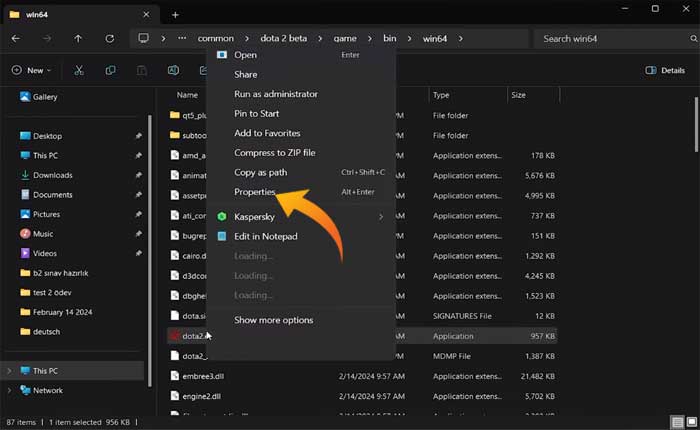Screen dimensions: 700x430
Task: Open a new tab with the plus button
Action: tap(175, 14)
